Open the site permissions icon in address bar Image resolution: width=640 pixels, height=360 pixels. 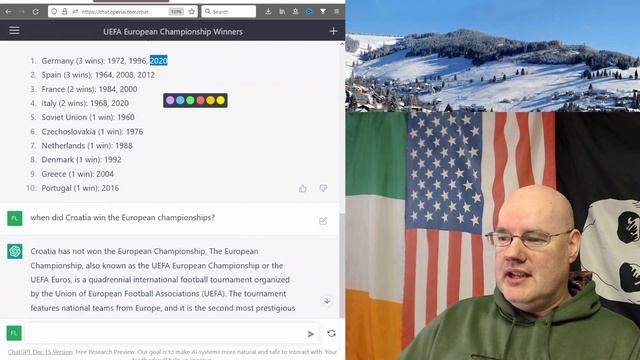click(75, 11)
